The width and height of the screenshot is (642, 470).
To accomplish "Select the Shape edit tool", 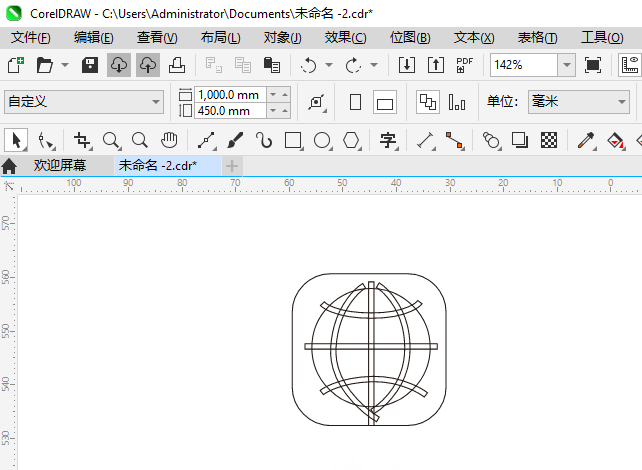I will (45, 140).
